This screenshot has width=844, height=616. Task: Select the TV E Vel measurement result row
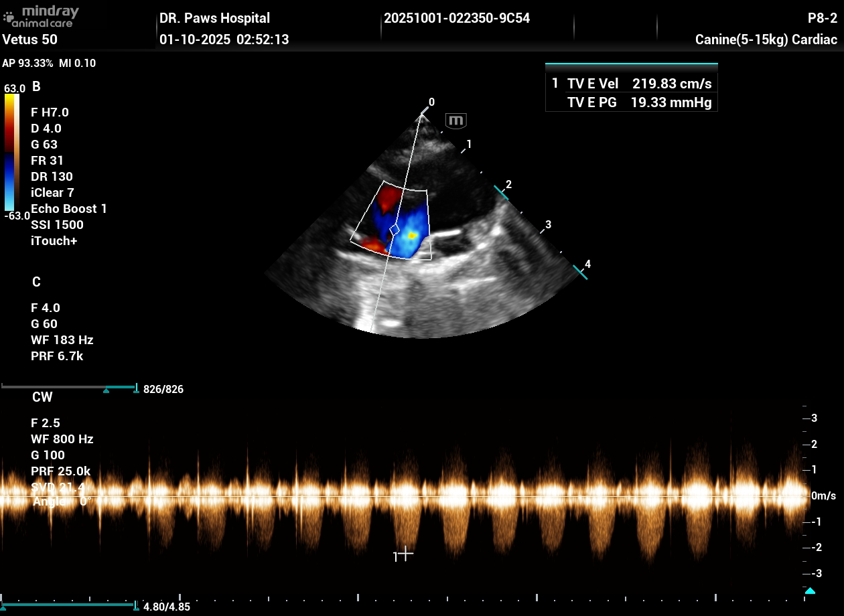(x=631, y=84)
